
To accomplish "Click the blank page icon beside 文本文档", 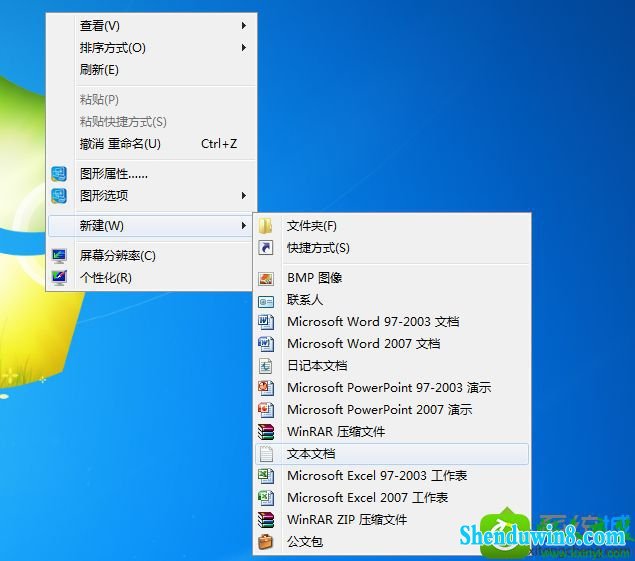I will (266, 454).
